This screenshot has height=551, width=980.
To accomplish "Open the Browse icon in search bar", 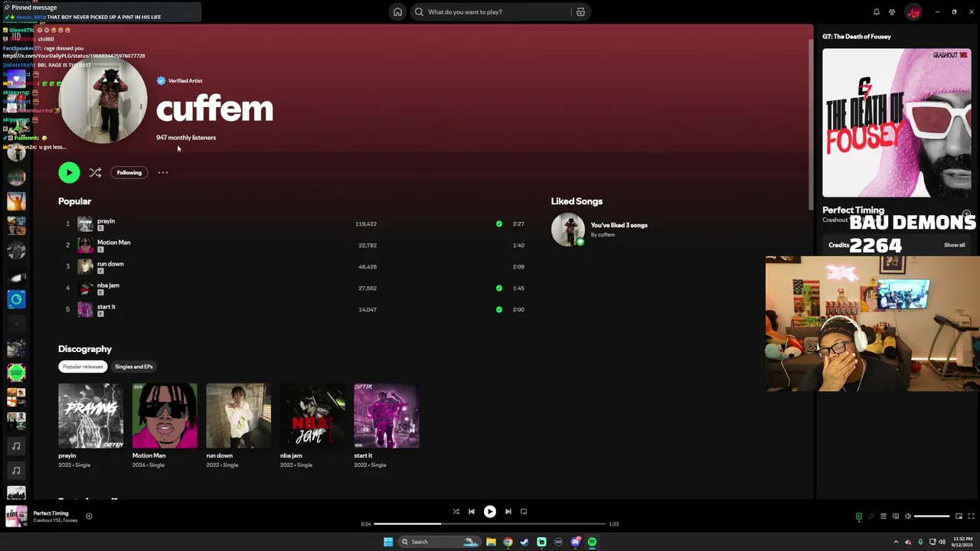I will pos(580,11).
